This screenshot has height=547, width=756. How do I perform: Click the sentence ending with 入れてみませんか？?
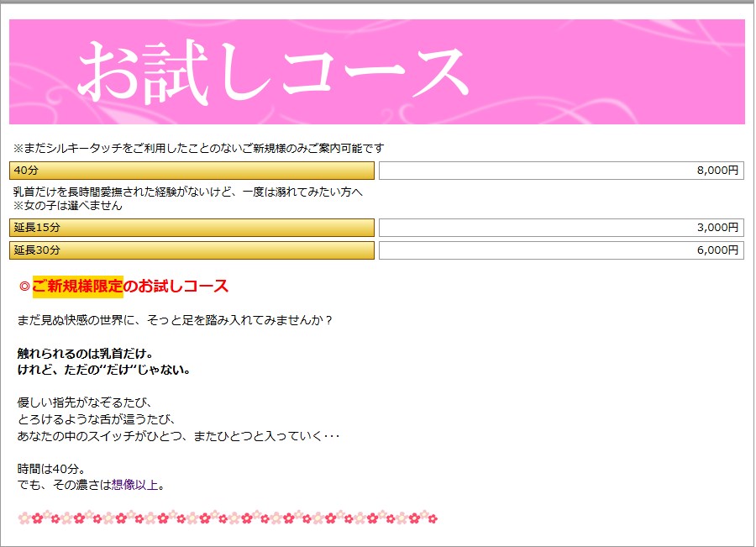click(175, 320)
